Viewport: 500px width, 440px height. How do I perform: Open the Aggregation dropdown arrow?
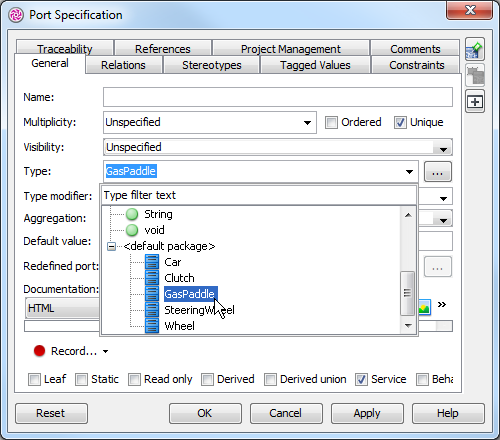[x=443, y=220]
